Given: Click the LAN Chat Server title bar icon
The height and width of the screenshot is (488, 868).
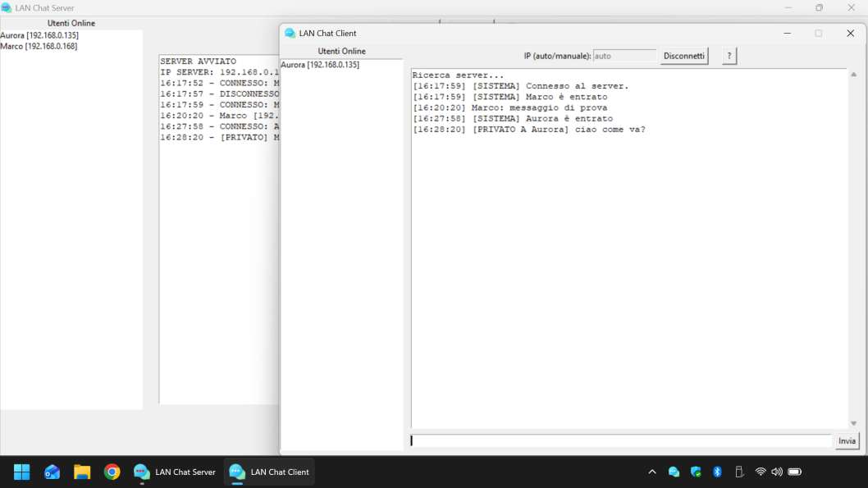Looking at the screenshot, I should tap(6, 7).
